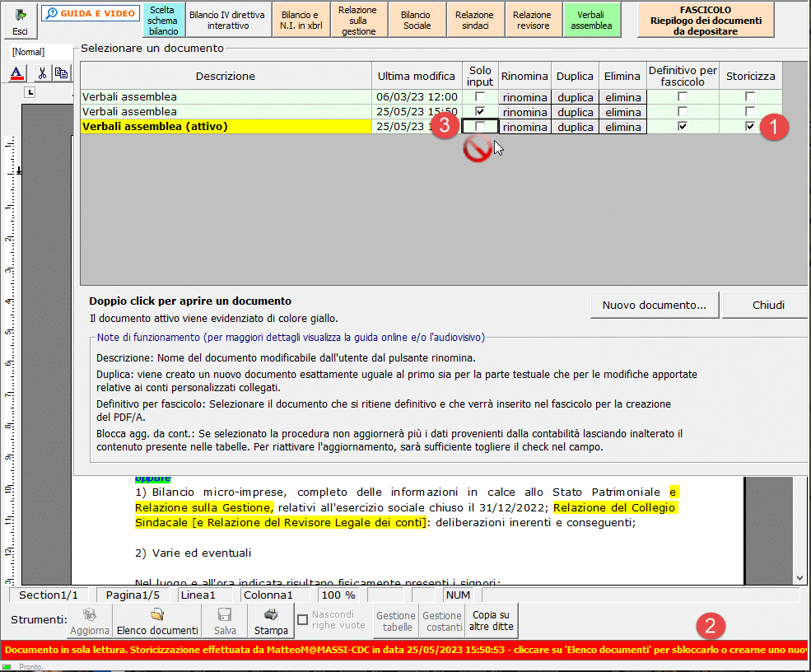
Task: Open Gestione costanti tool
Action: (442, 621)
